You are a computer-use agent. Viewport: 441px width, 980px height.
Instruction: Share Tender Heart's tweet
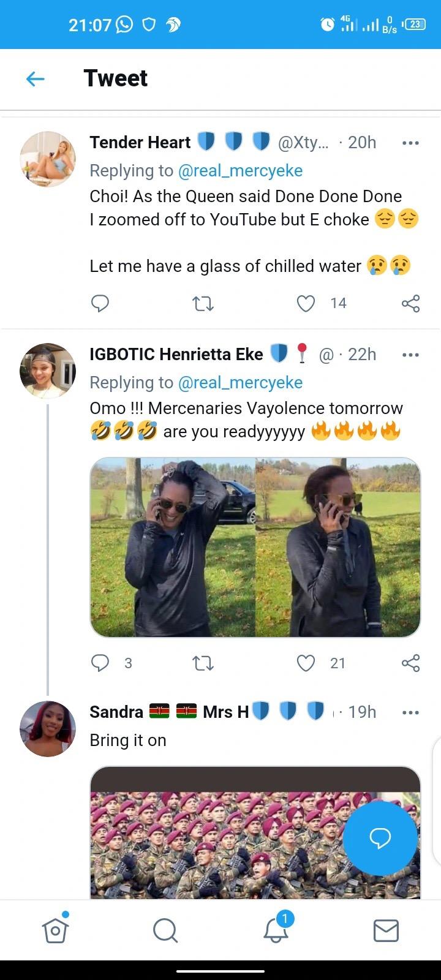(410, 303)
